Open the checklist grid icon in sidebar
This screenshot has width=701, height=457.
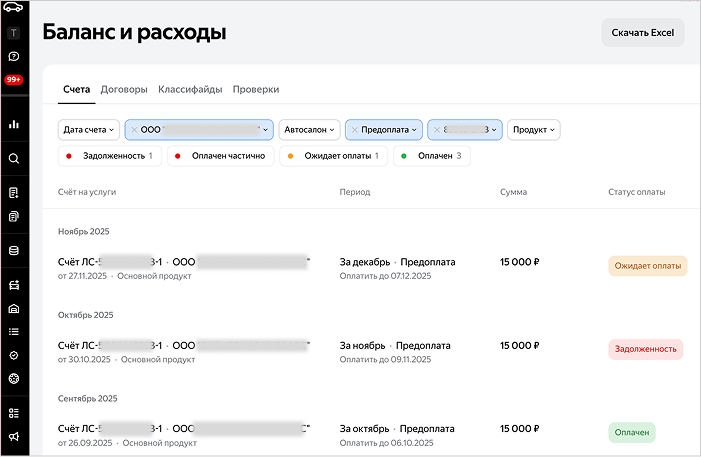(14, 413)
